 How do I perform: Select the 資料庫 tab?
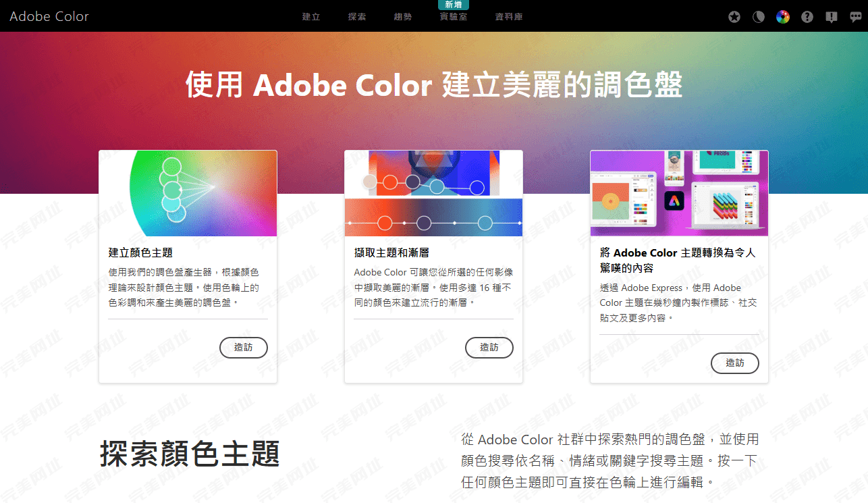click(x=509, y=16)
